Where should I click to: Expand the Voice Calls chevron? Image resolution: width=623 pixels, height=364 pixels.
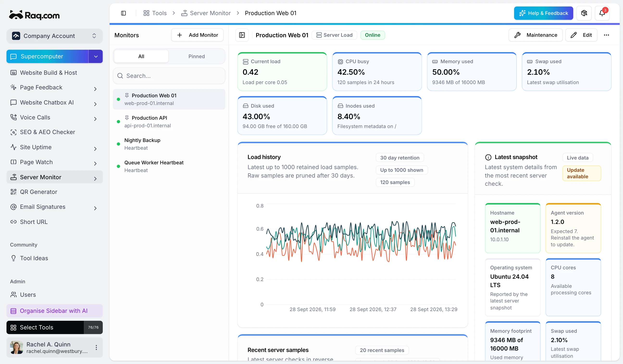click(x=95, y=119)
